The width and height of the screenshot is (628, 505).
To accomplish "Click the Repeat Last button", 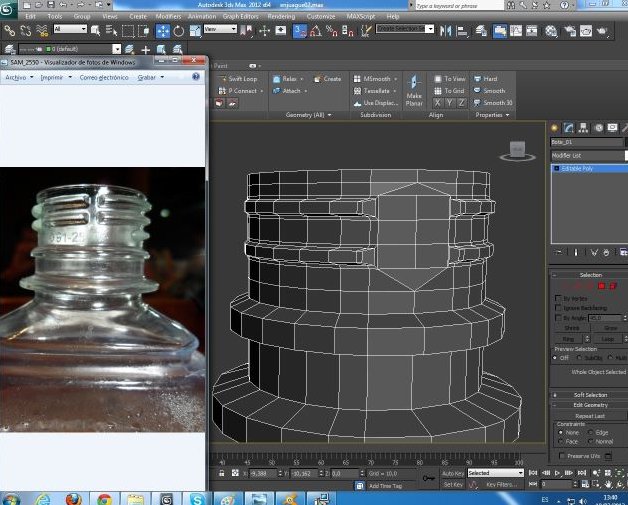I will point(589,415).
